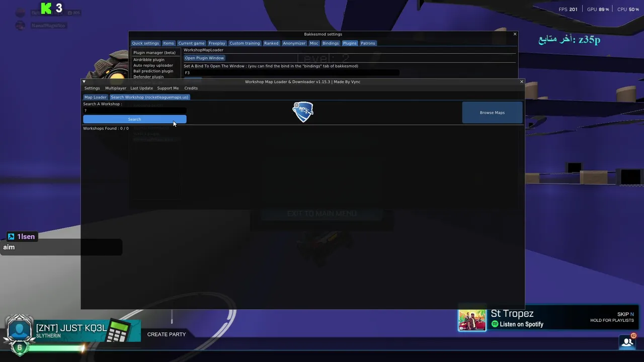Click the XP progress bar under player banner
The width and height of the screenshot is (644, 362).
pyautogui.click(x=56, y=347)
